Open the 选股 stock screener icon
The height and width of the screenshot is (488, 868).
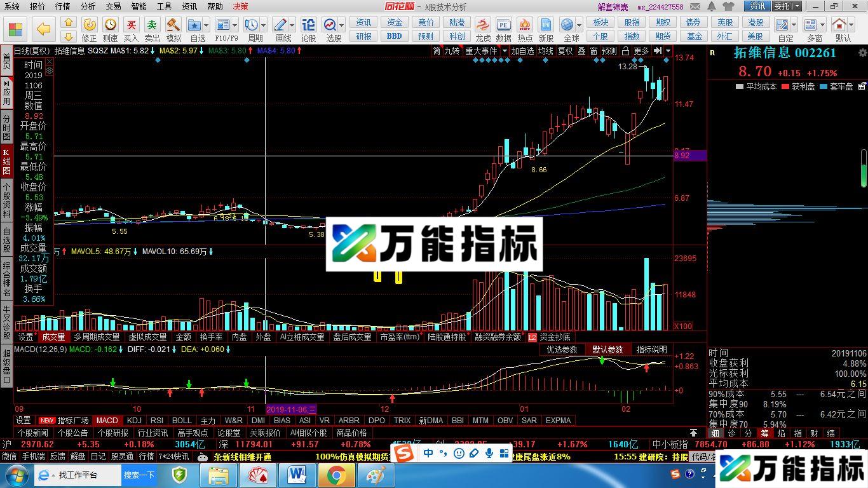(331, 25)
